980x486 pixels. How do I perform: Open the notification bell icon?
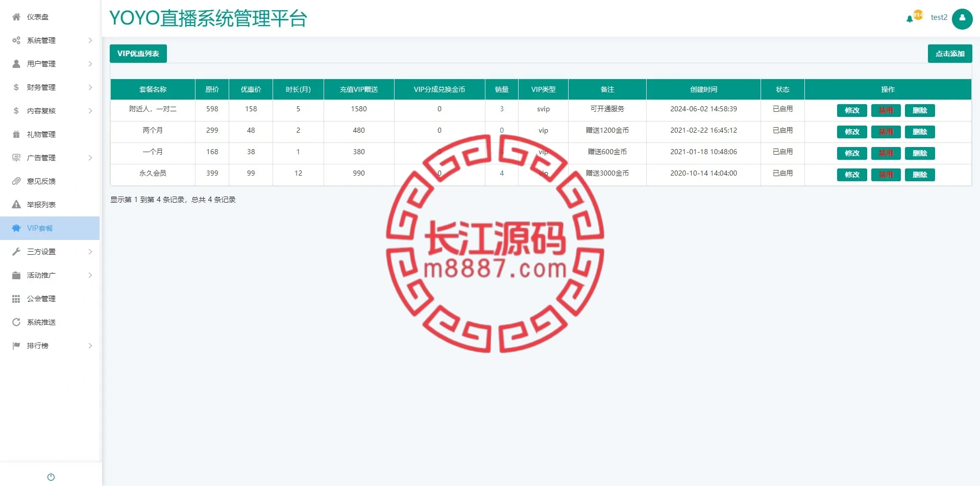tap(910, 19)
